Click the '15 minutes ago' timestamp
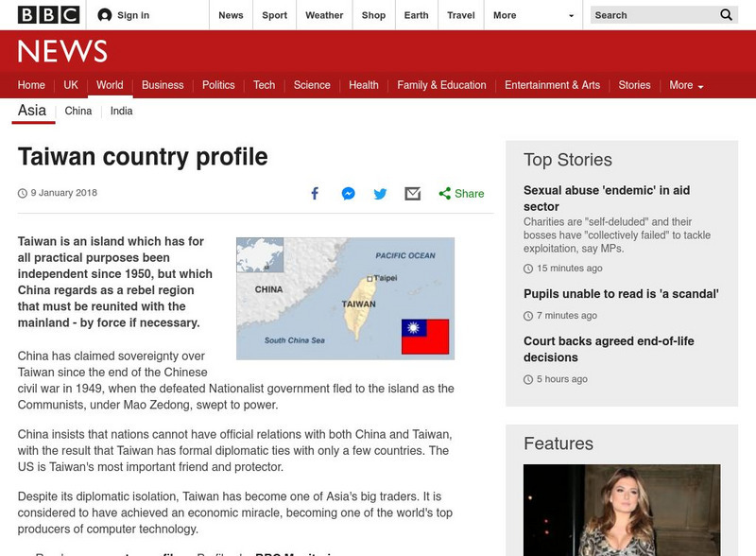The width and height of the screenshot is (756, 556). coord(570,269)
